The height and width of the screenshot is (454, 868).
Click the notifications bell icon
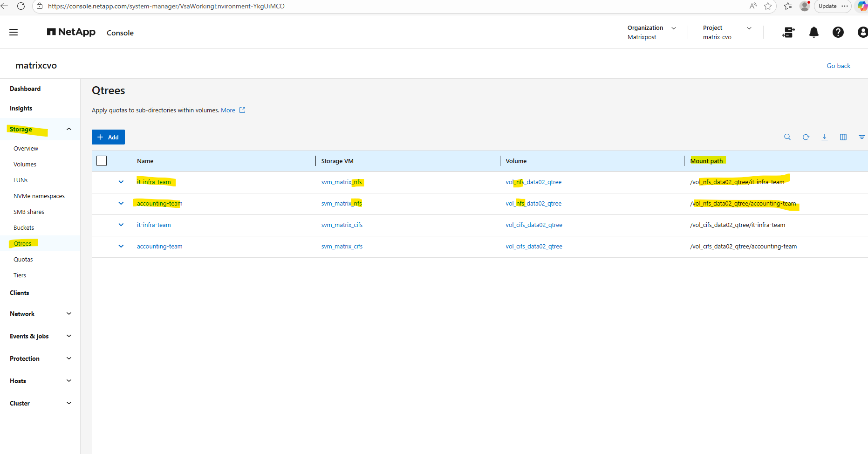coord(813,32)
